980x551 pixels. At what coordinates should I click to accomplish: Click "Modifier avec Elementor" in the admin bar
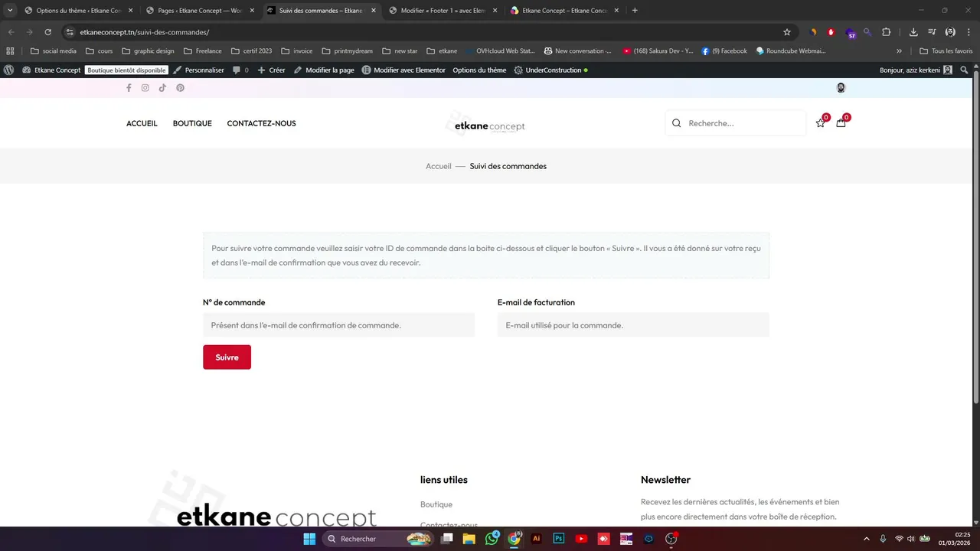403,70
